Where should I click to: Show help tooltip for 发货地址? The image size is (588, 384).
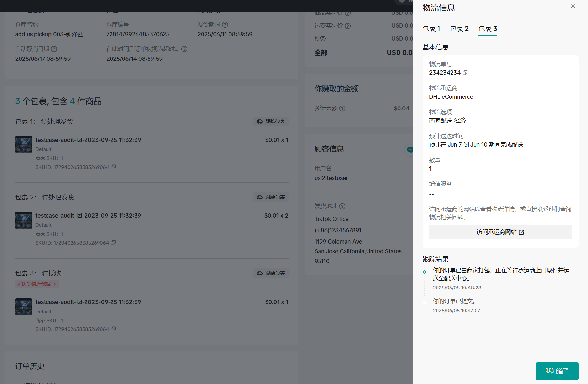tap(342, 206)
